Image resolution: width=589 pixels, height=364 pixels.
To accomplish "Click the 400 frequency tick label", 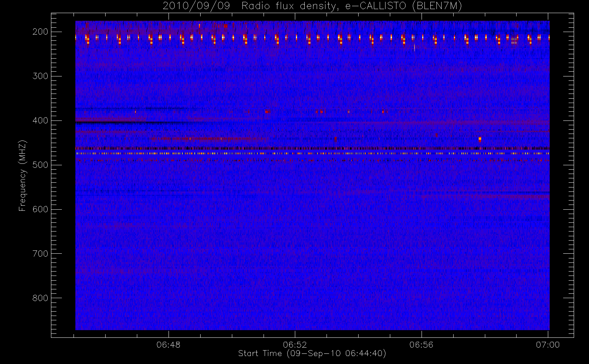I will click(x=40, y=120).
